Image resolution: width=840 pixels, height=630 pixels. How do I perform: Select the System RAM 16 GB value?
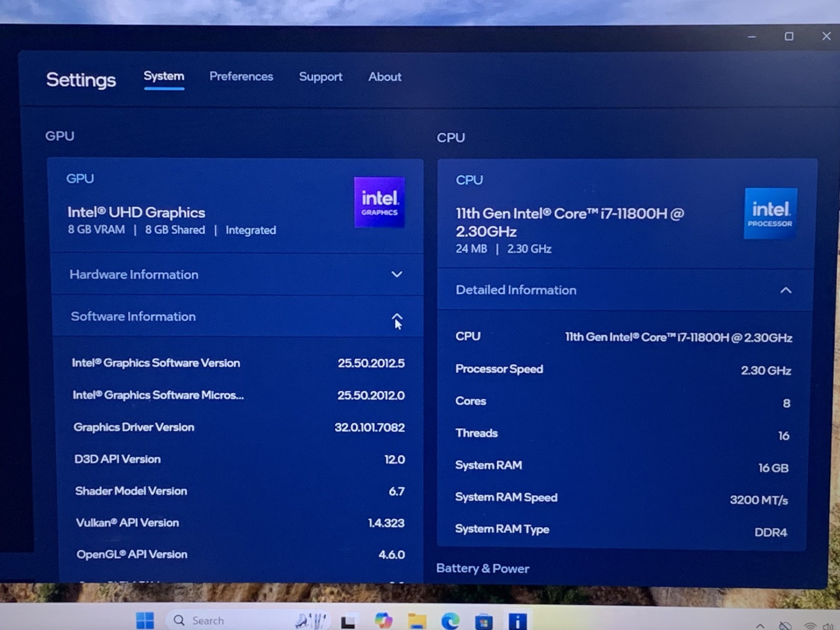pyautogui.click(x=773, y=468)
